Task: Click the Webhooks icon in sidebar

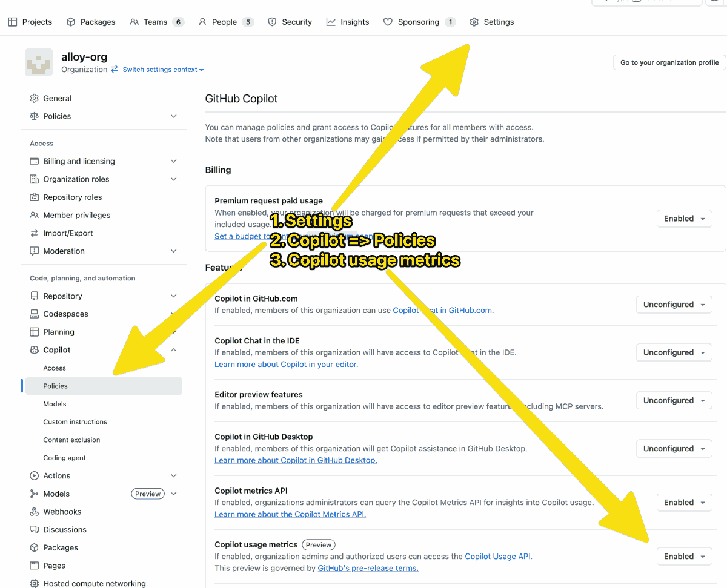Action: [35, 512]
